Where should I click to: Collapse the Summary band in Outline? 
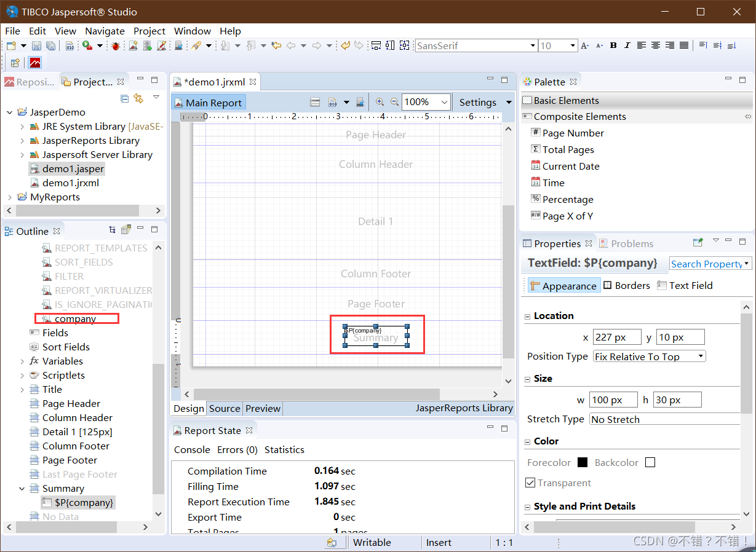pos(22,489)
